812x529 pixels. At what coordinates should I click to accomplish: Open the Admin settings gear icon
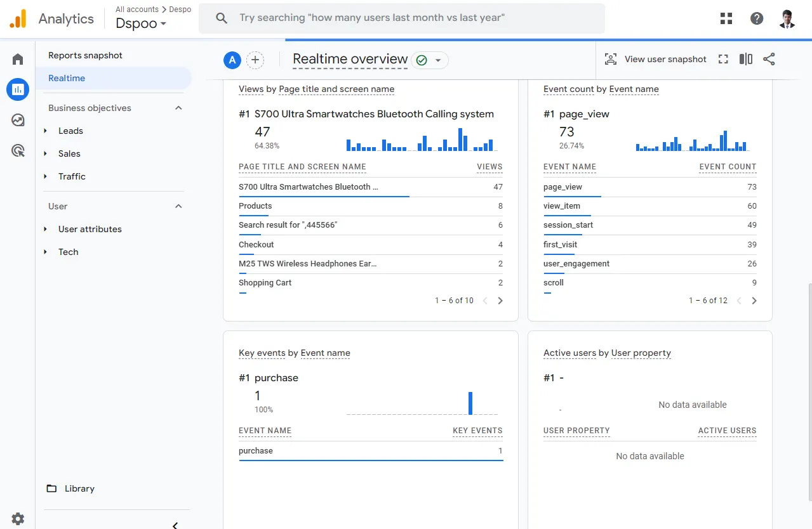coord(18,518)
